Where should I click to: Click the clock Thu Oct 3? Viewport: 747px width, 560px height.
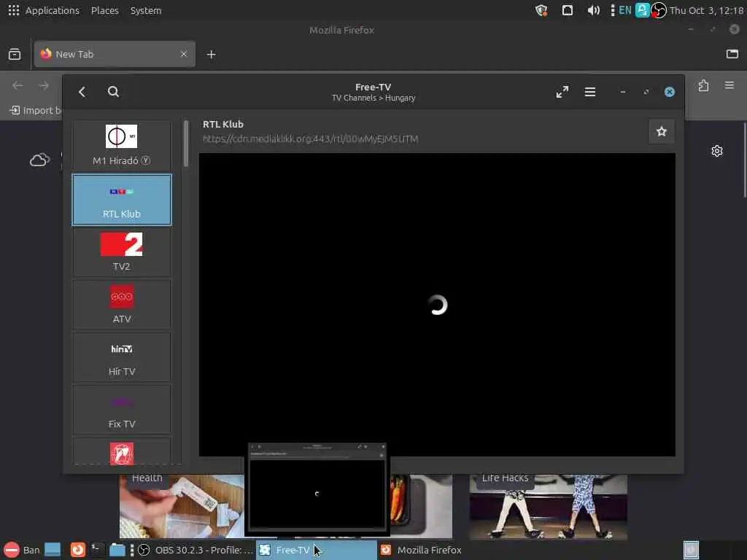(706, 10)
